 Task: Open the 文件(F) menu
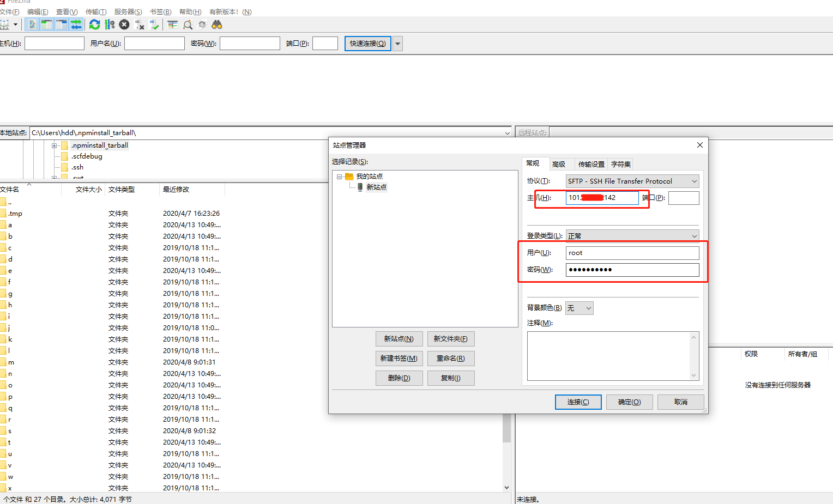(10, 11)
